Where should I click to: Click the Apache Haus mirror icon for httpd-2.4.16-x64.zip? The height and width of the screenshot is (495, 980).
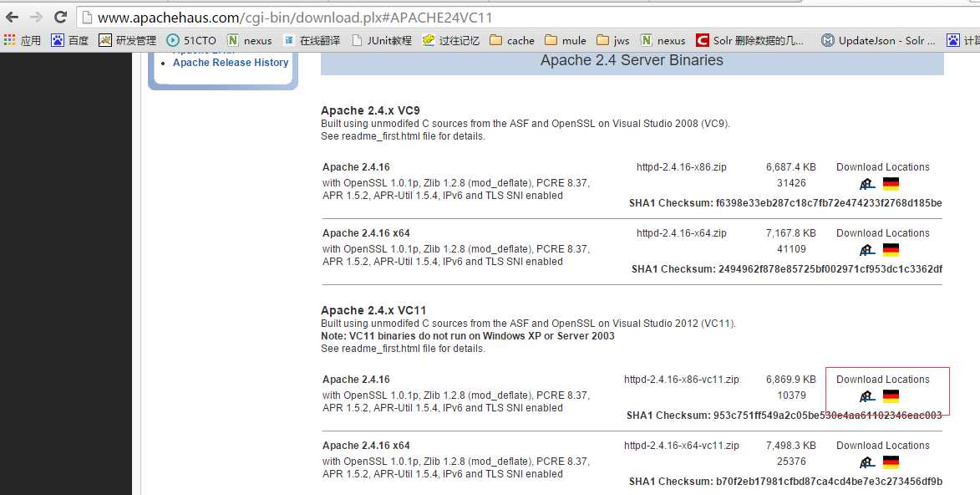[x=867, y=250]
